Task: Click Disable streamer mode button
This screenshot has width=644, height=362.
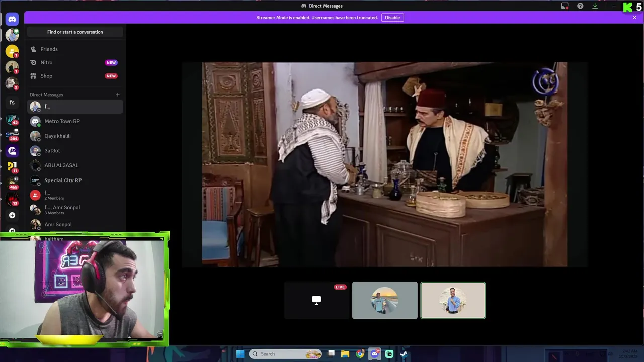Action: (x=392, y=18)
